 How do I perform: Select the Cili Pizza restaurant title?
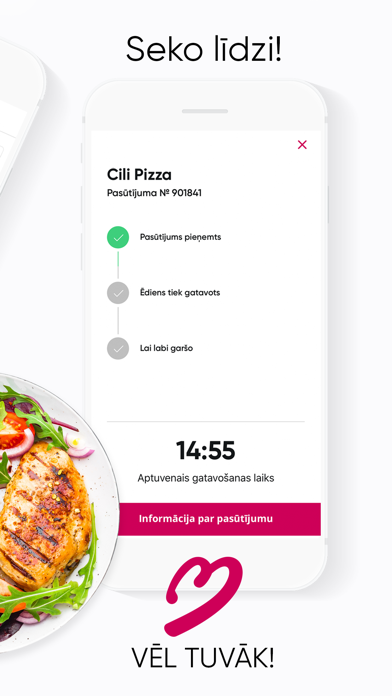139,174
